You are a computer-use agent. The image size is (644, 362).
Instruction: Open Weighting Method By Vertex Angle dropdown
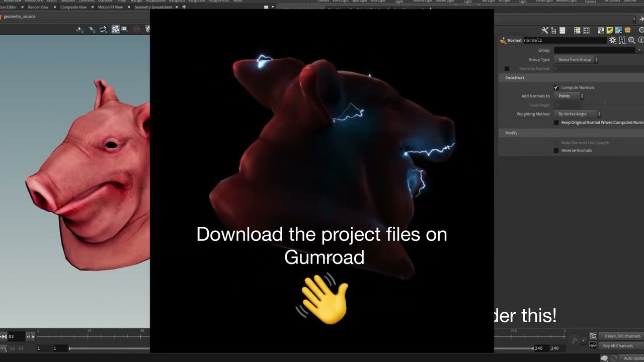pos(578,114)
